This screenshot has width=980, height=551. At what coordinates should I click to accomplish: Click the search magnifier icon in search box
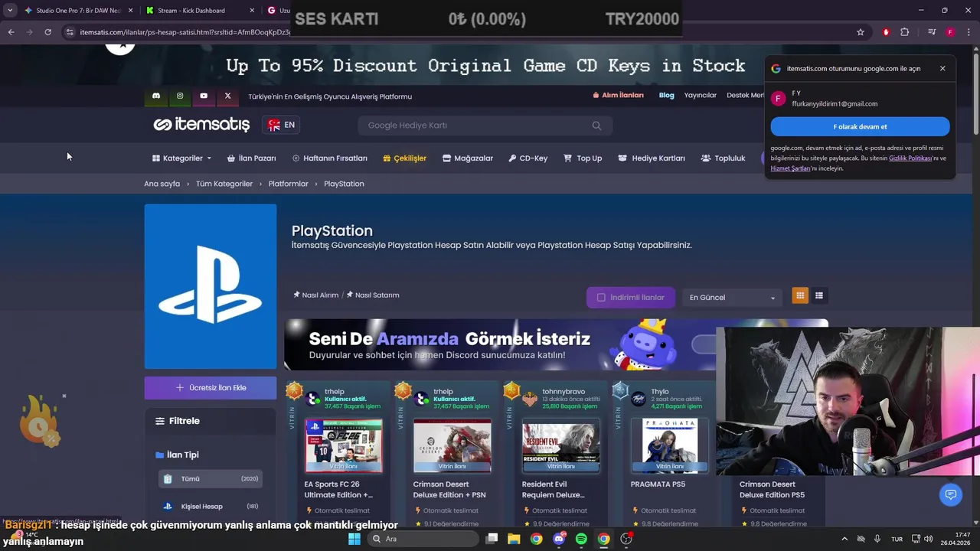(x=596, y=126)
